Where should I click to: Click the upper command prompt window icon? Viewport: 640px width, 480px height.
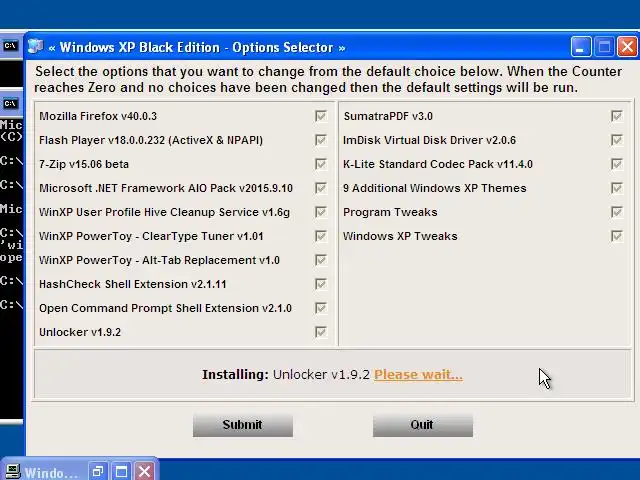click(x=10, y=46)
